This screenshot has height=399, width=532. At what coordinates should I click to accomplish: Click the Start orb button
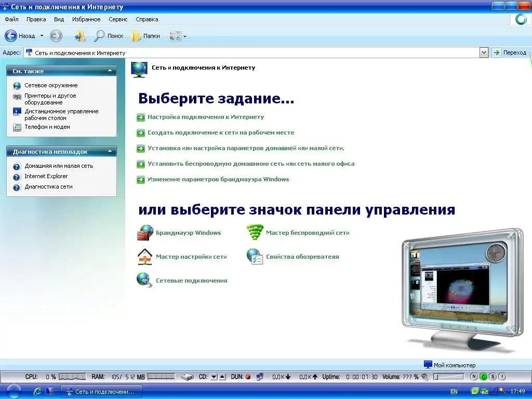click(x=14, y=392)
